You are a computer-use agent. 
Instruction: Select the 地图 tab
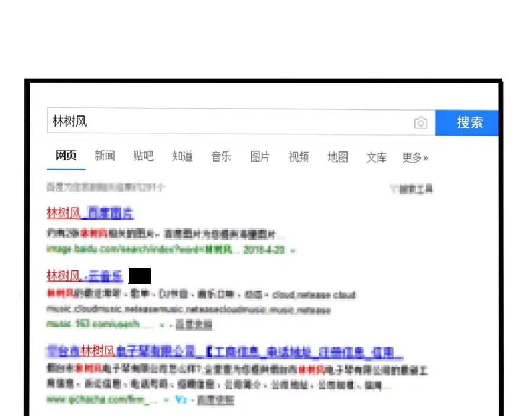pyautogui.click(x=338, y=157)
